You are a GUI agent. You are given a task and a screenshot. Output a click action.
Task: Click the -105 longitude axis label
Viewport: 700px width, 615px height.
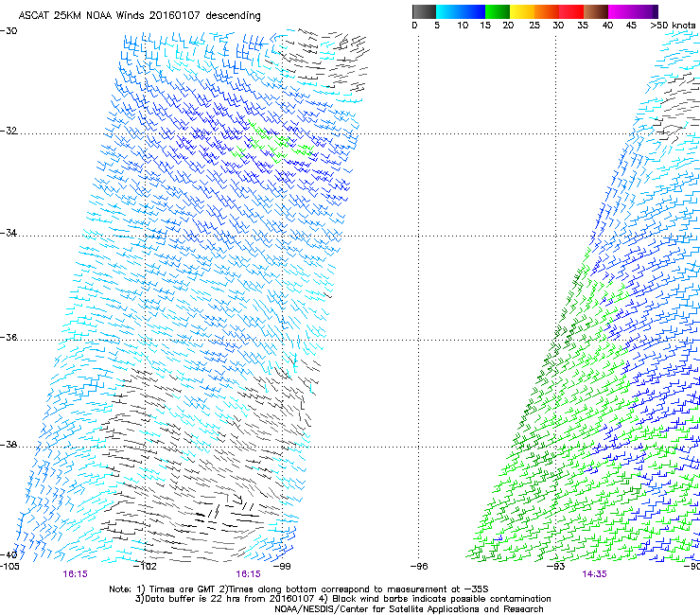[9, 567]
